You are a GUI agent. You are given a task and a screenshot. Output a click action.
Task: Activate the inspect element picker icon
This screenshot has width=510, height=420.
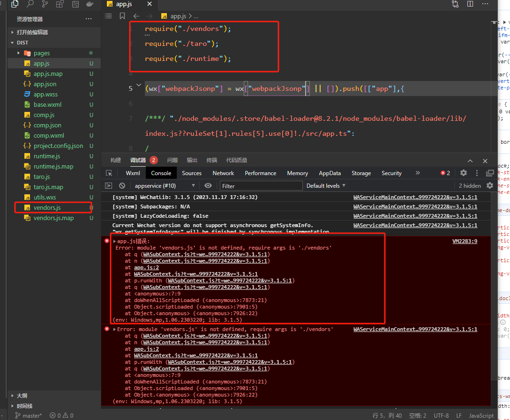pos(109,173)
